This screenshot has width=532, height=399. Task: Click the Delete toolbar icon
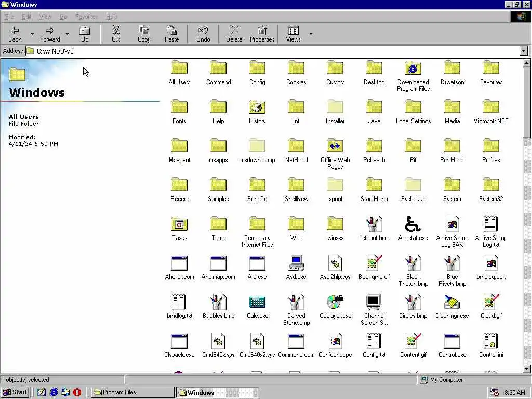[234, 31]
